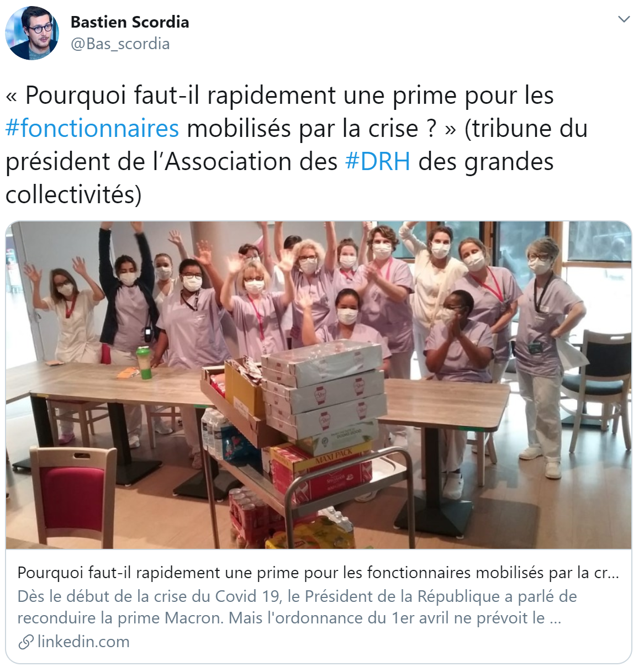Click the green cup on the table

click(144, 363)
